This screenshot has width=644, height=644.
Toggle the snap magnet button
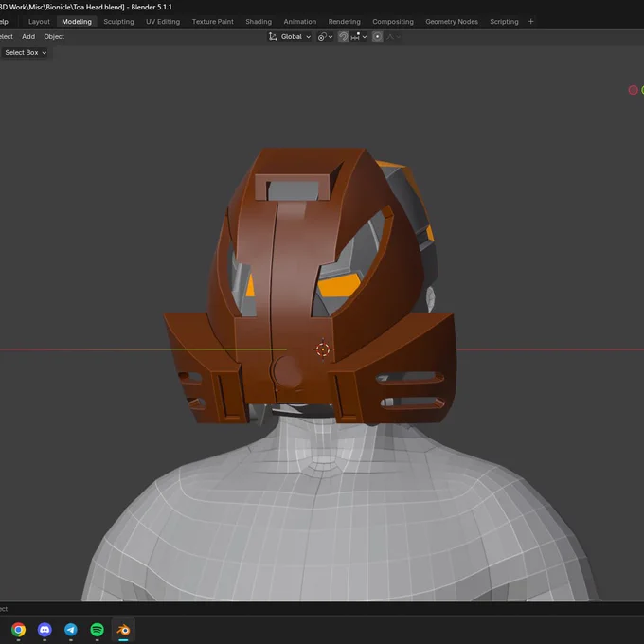click(344, 37)
